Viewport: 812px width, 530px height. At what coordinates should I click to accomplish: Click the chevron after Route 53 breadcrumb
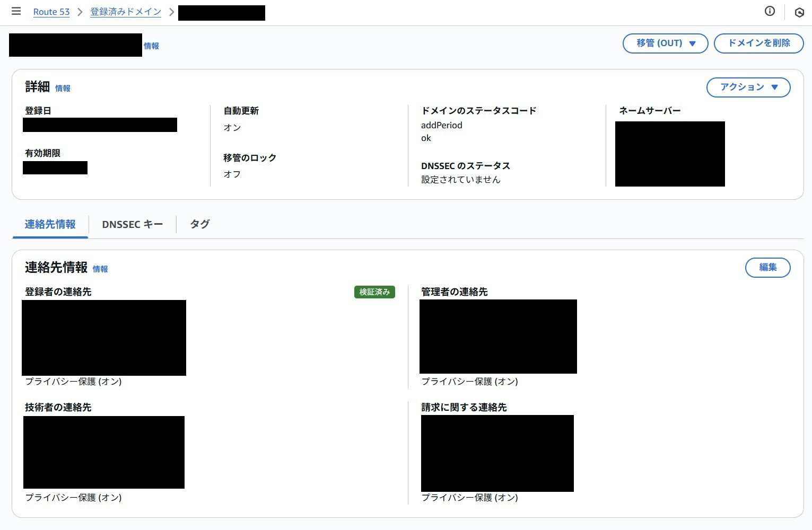[80, 12]
